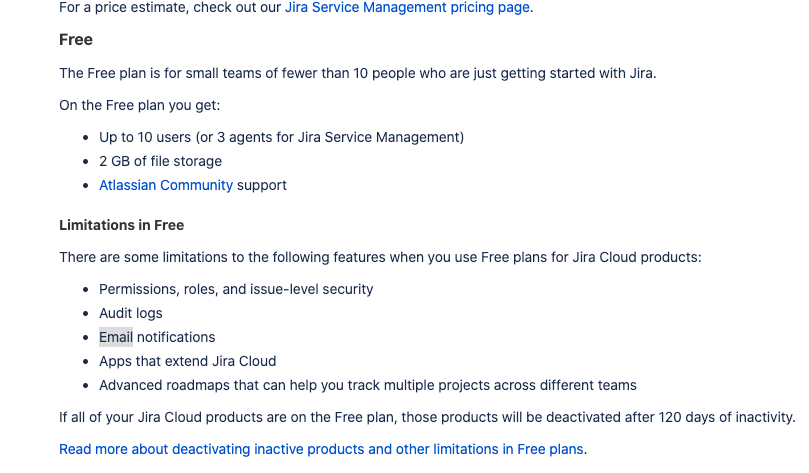The height and width of the screenshot is (473, 809).
Task: Click 'On the Free plan you get:' text
Action: pos(139,105)
